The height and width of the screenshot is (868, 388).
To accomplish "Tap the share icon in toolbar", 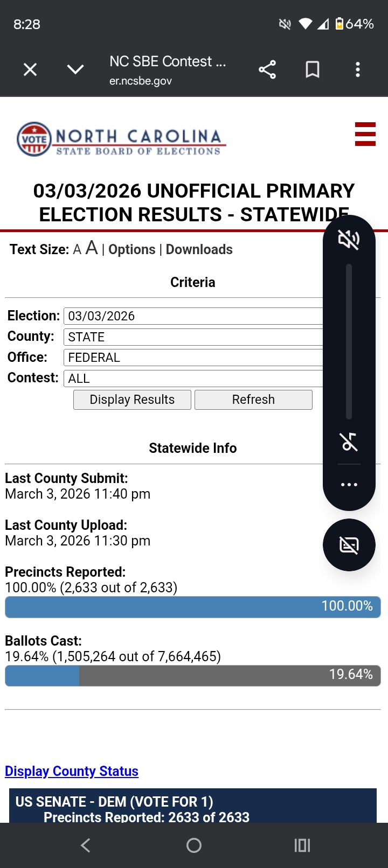I will (x=267, y=69).
